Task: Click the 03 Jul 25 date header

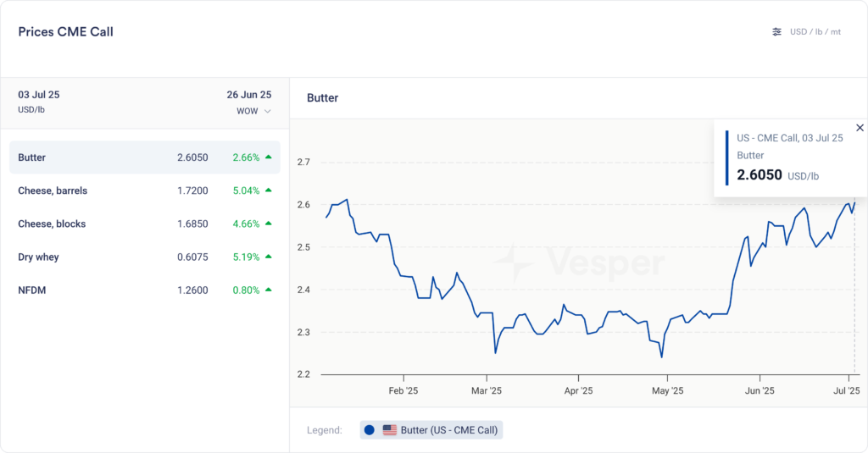Action: (39, 95)
